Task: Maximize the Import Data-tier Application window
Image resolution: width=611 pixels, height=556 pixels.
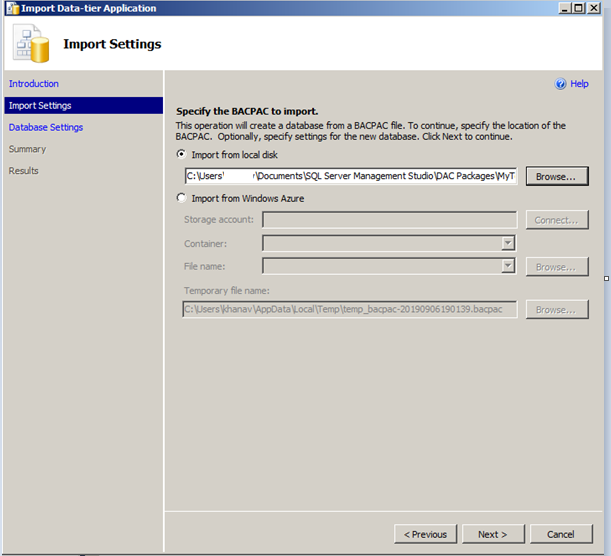Action: pos(582,8)
